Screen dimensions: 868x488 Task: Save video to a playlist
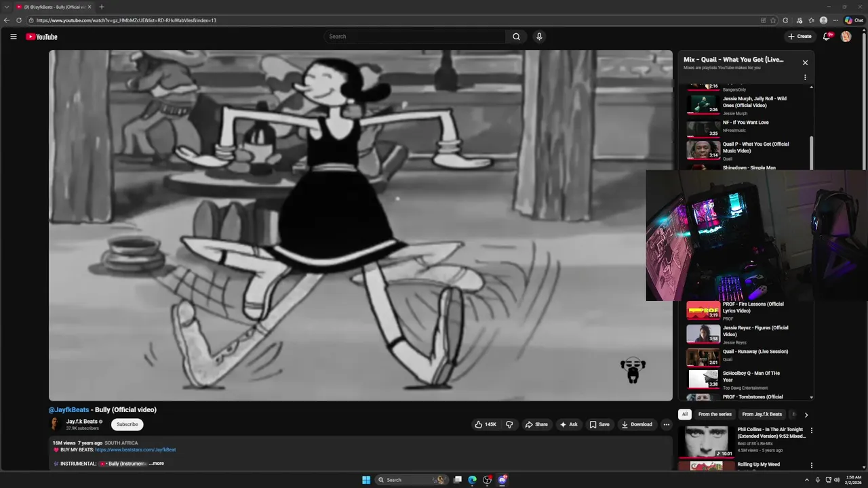(x=599, y=424)
